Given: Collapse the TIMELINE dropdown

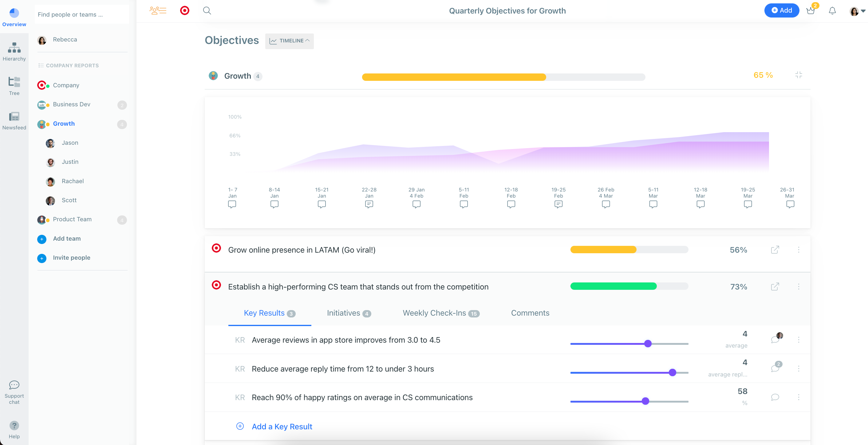Looking at the screenshot, I should pos(290,41).
